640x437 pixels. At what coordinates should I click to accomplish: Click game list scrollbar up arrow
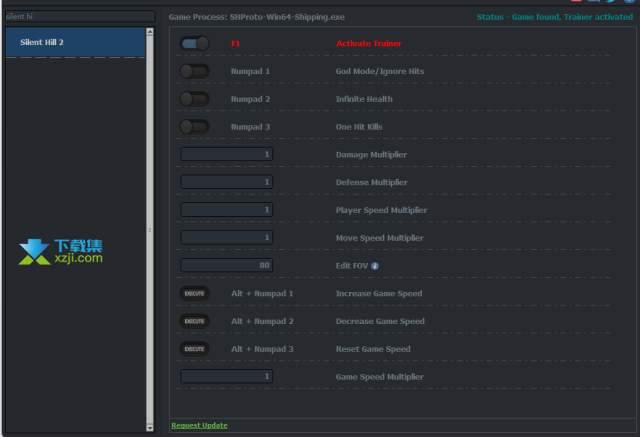point(150,31)
